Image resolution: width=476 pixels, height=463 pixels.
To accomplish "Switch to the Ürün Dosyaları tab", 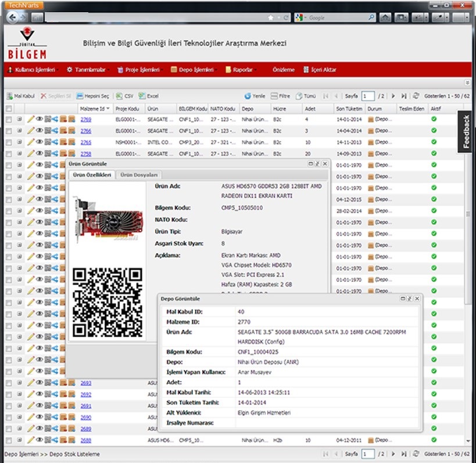I will coord(139,175).
